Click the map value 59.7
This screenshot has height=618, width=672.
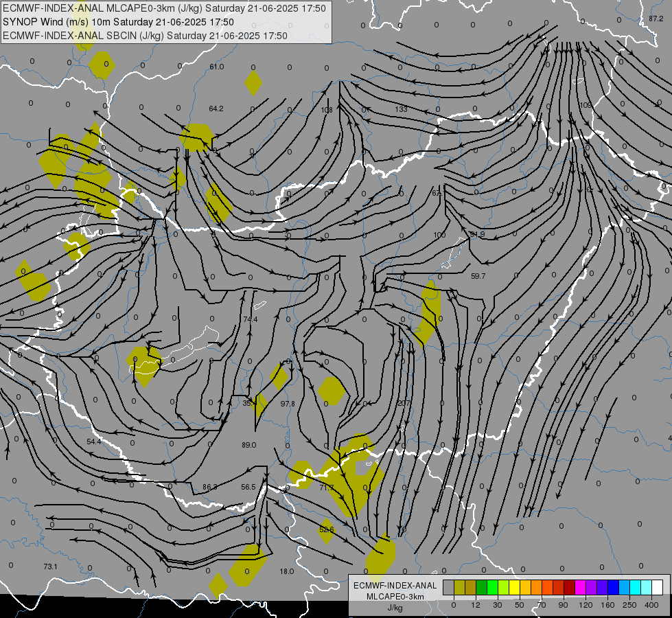(478, 276)
